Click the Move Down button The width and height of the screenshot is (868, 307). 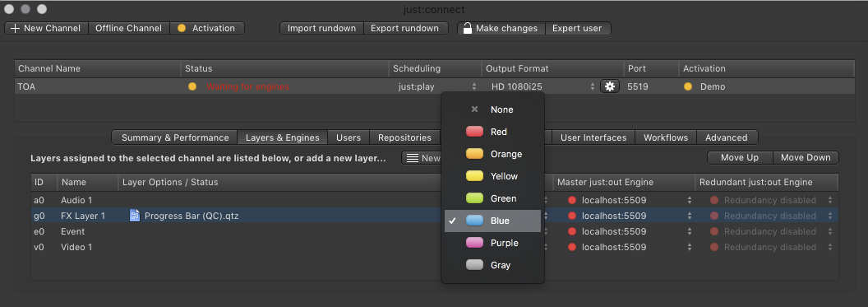click(806, 158)
